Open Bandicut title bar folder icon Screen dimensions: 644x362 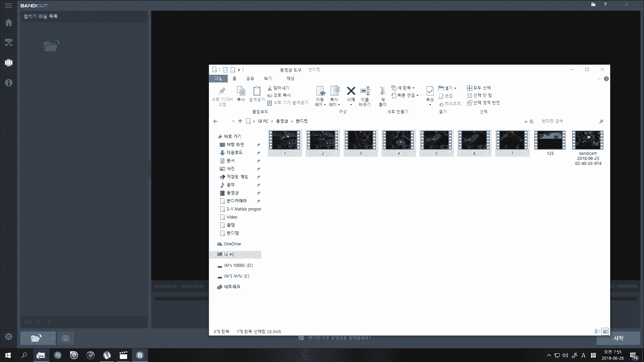[593, 5]
